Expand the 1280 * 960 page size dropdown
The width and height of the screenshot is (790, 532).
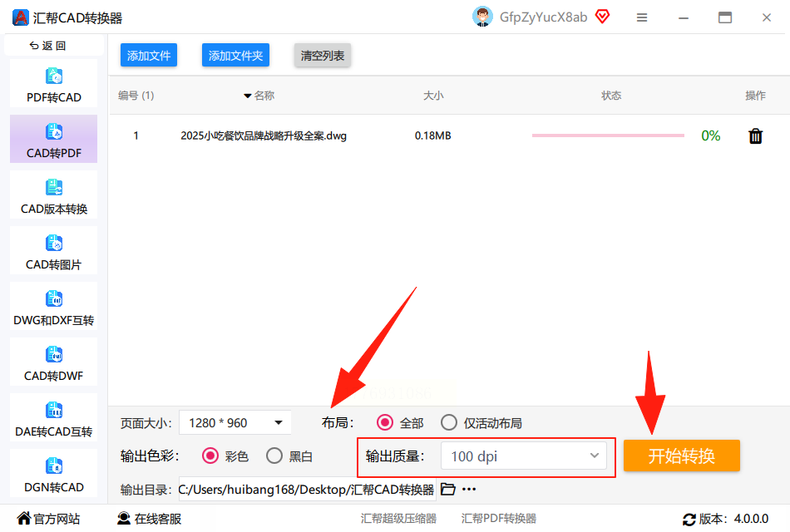click(235, 422)
